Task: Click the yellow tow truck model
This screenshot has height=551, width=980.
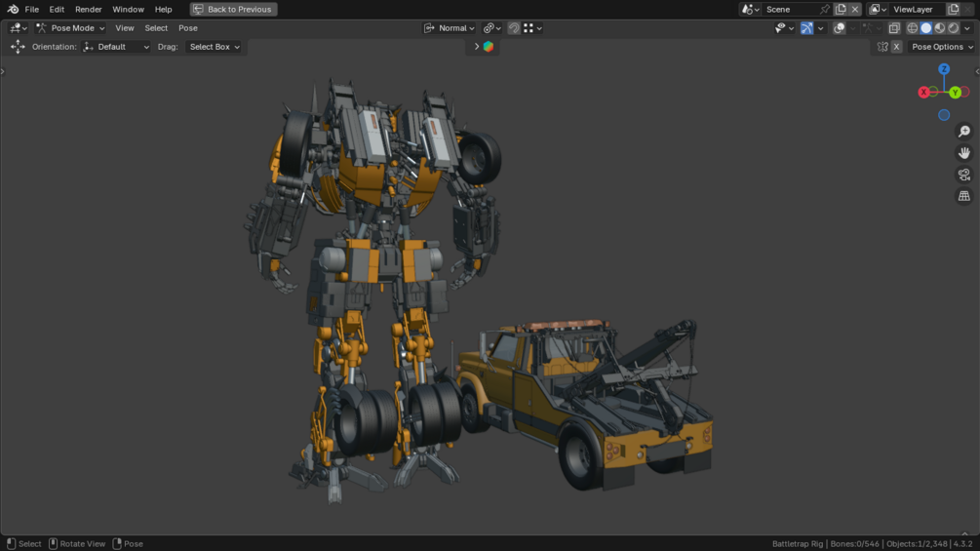Action: pyautogui.click(x=584, y=403)
